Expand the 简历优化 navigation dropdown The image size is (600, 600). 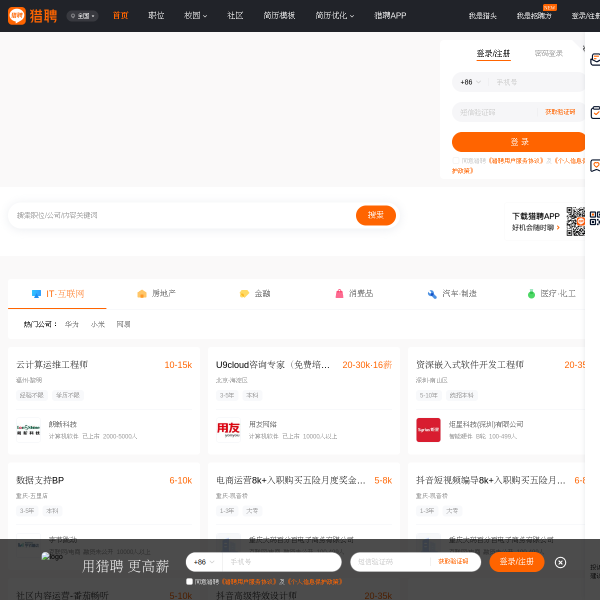(x=334, y=15)
